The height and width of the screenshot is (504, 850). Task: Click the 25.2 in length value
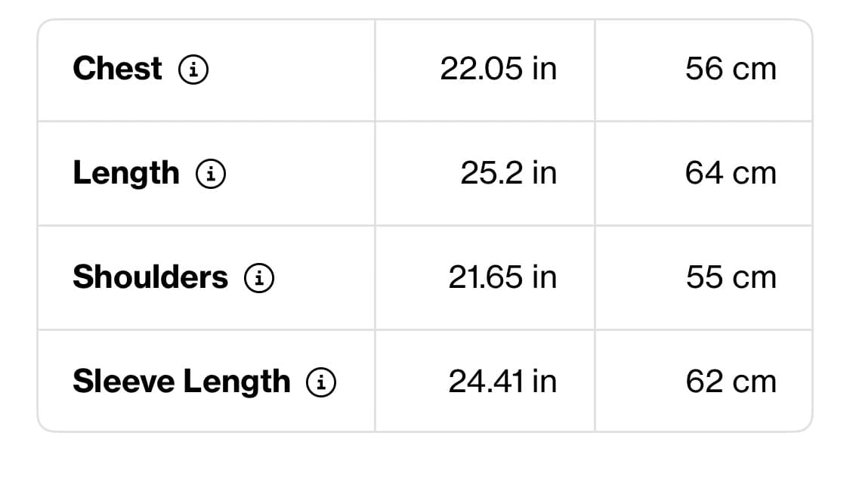[508, 174]
